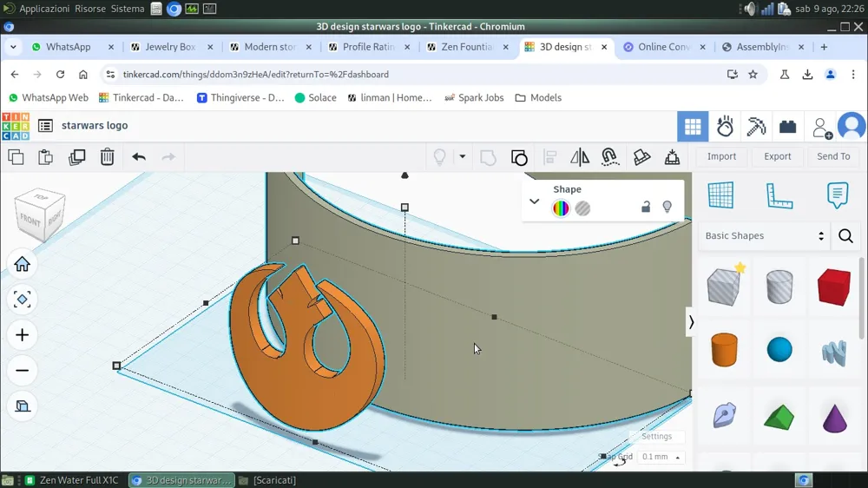
Task: Click the Import button
Action: pos(721,157)
